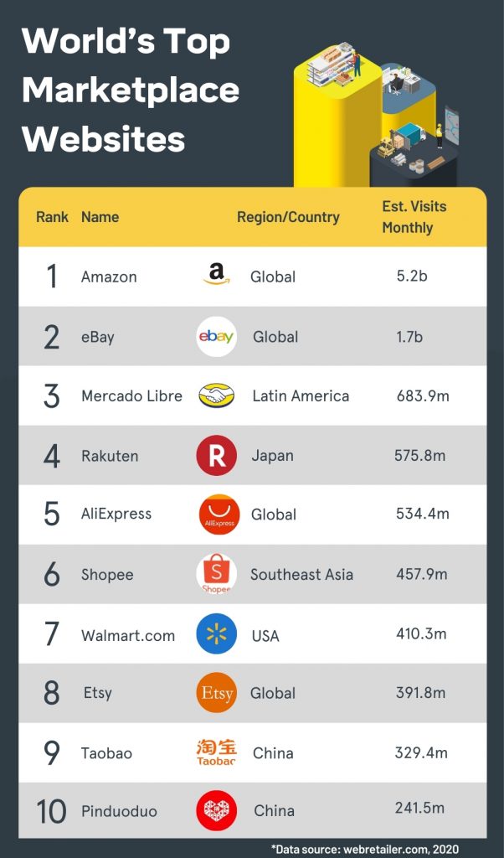Viewport: 504px width, 858px height.
Task: Select the Mercado Libre handshake logo
Action: click(x=216, y=395)
